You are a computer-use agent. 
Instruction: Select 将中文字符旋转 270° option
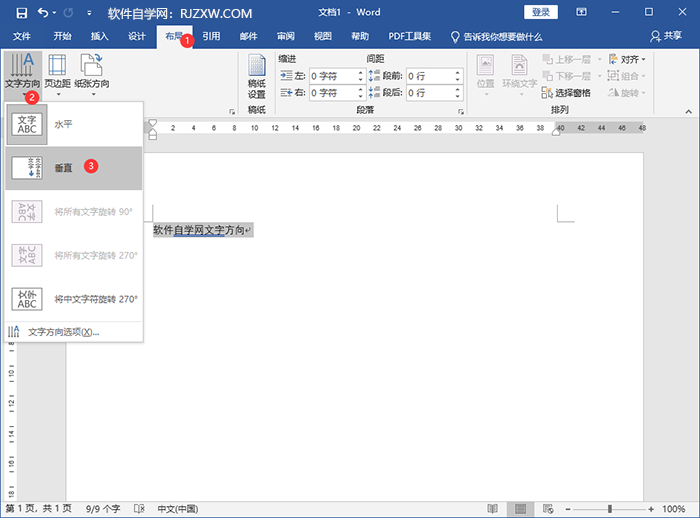coord(74,299)
